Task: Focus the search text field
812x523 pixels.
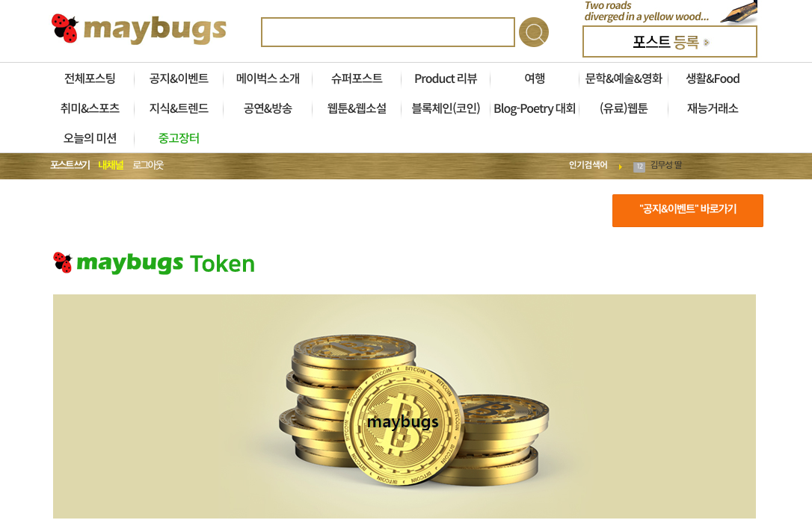Action: click(x=388, y=32)
